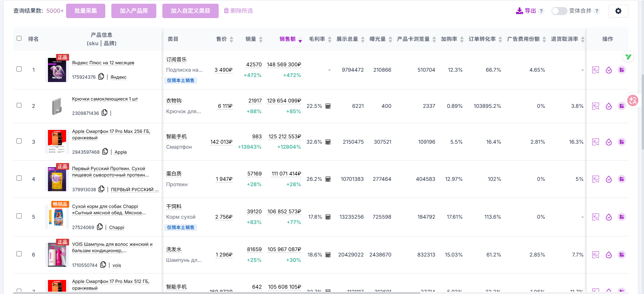Open the Apple brand link
The height and width of the screenshot is (294, 644).
tap(121, 152)
